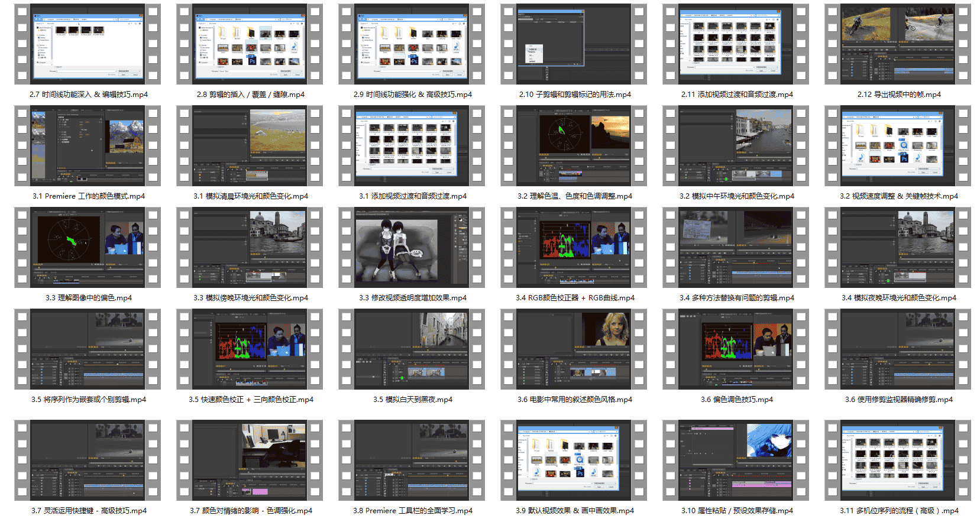Select the 3.5 模拟白天到黑夜 thumbnail
Image resolution: width=980 pixels, height=525 pixels.
tap(412, 349)
